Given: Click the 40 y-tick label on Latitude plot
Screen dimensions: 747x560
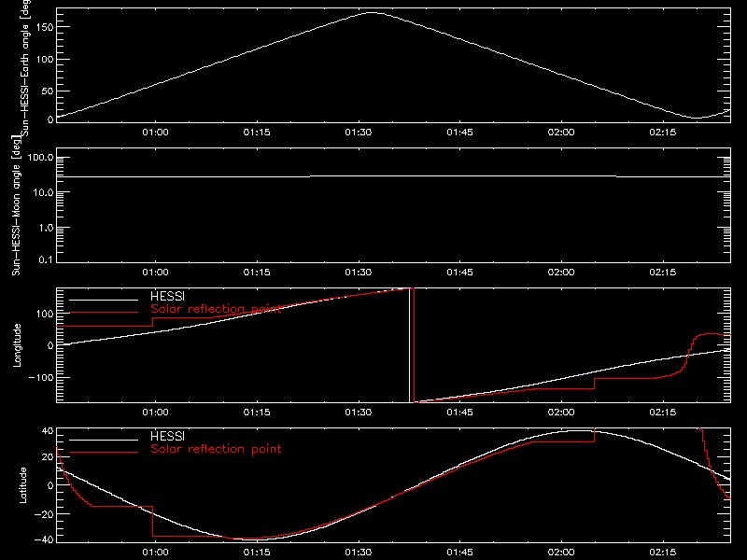Looking at the screenshot, I should [x=48, y=431].
